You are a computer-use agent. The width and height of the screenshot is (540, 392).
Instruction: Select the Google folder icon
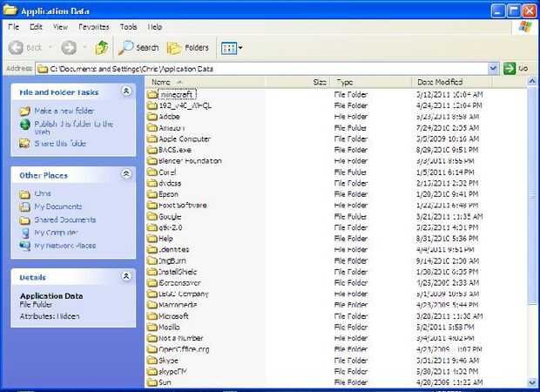[152, 216]
